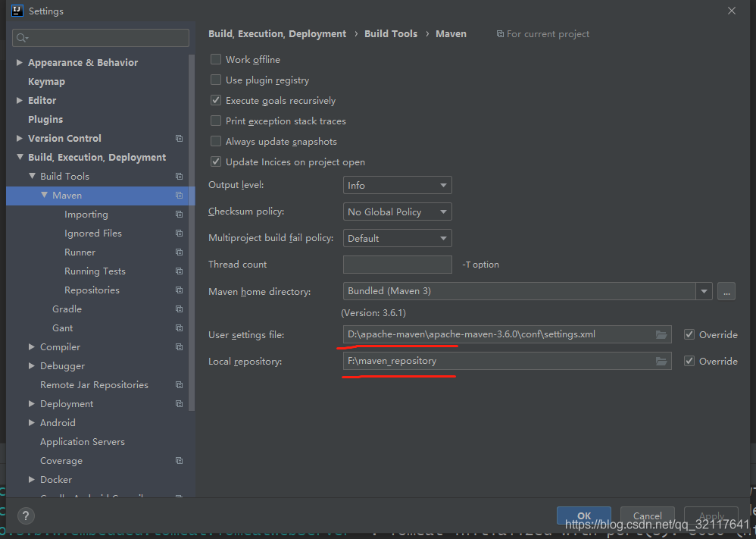Click the project-scope icon next to Gradle
Viewport: 756px width, 539px height.
click(x=179, y=309)
